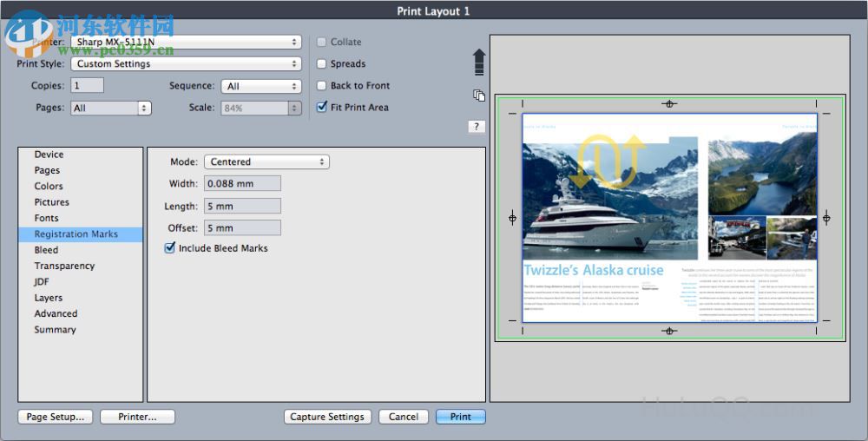This screenshot has height=441, width=868.
Task: Open the Fonts pane
Action: coord(81,218)
